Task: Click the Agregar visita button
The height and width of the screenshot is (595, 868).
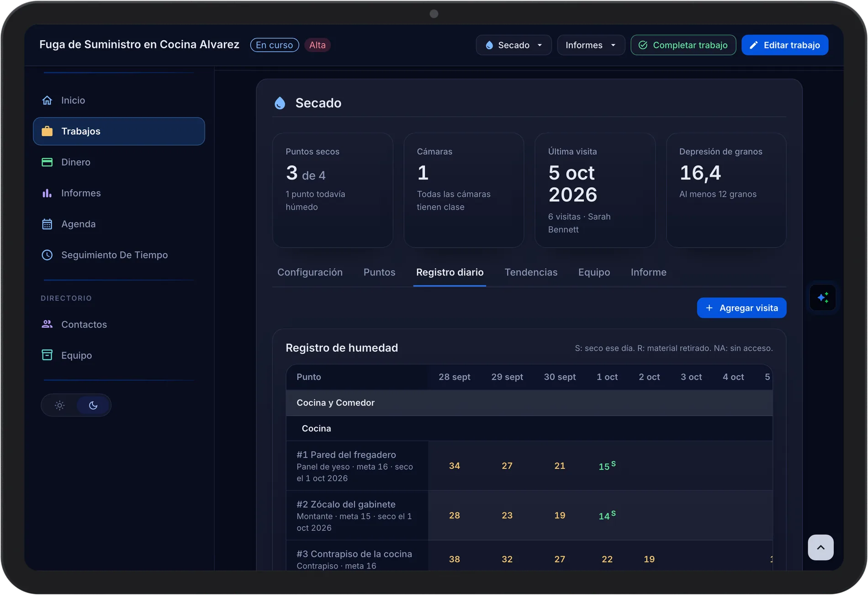Action: click(x=741, y=308)
